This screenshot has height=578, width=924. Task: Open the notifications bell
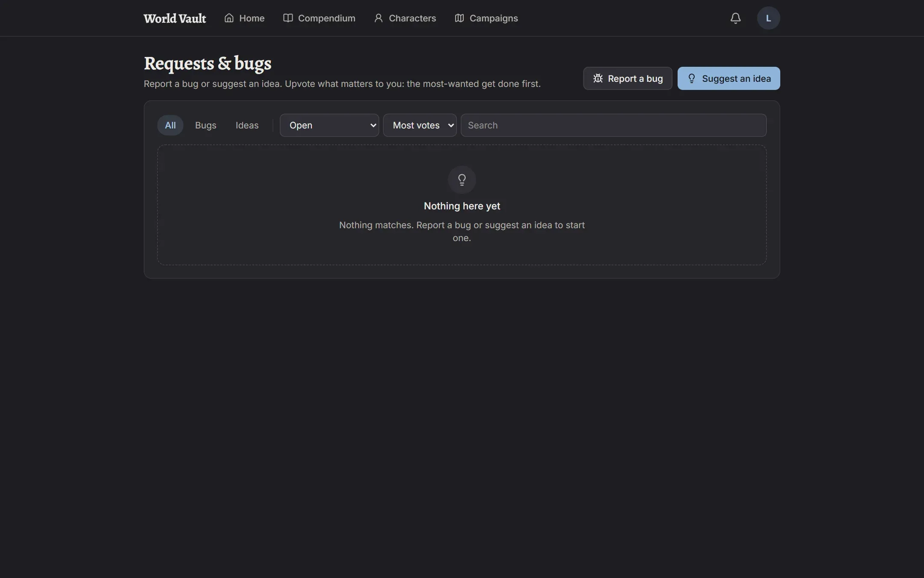735,18
